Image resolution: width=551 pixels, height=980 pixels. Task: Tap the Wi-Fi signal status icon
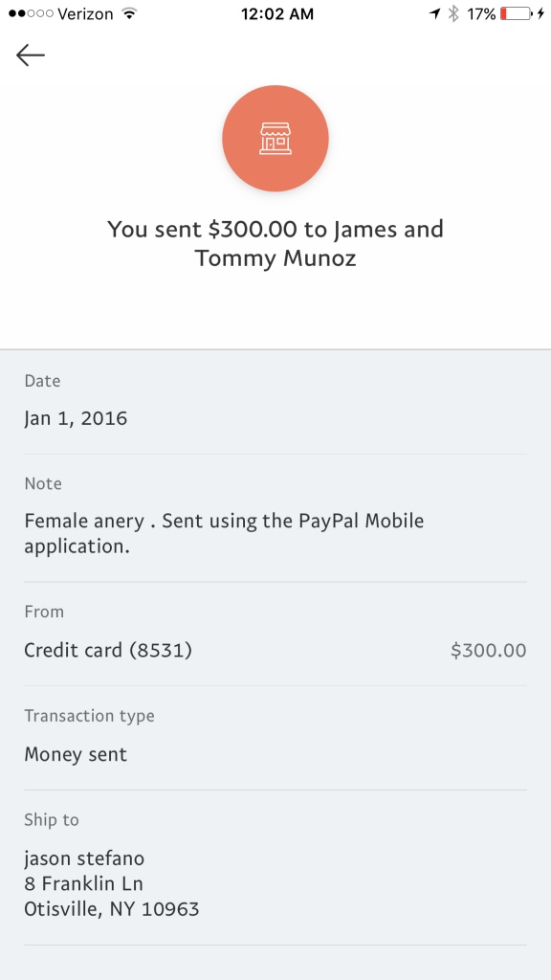pyautogui.click(x=129, y=13)
